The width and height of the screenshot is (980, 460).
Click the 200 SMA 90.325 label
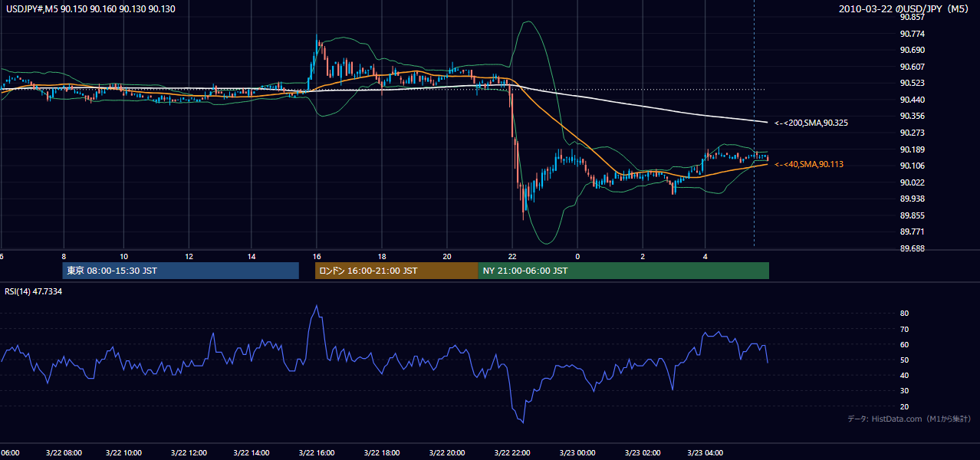810,123
